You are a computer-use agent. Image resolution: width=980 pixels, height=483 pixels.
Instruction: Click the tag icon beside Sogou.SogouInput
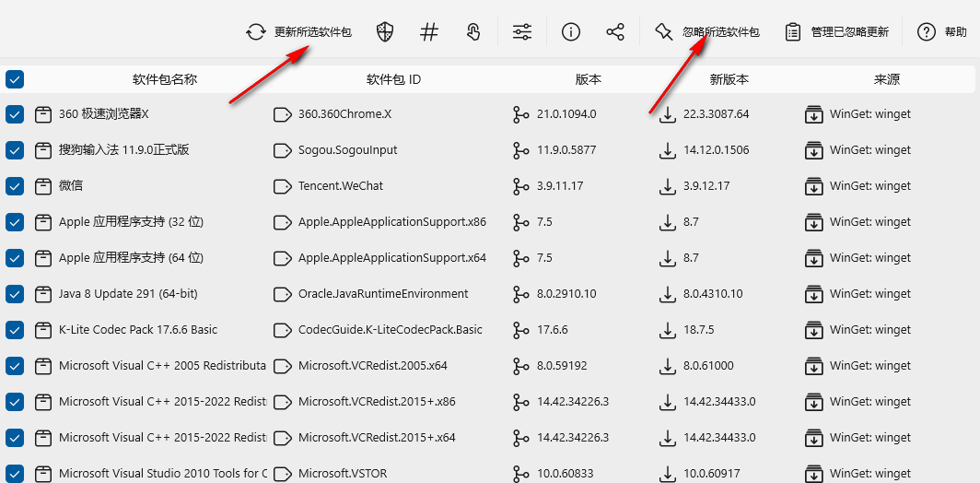(x=283, y=150)
